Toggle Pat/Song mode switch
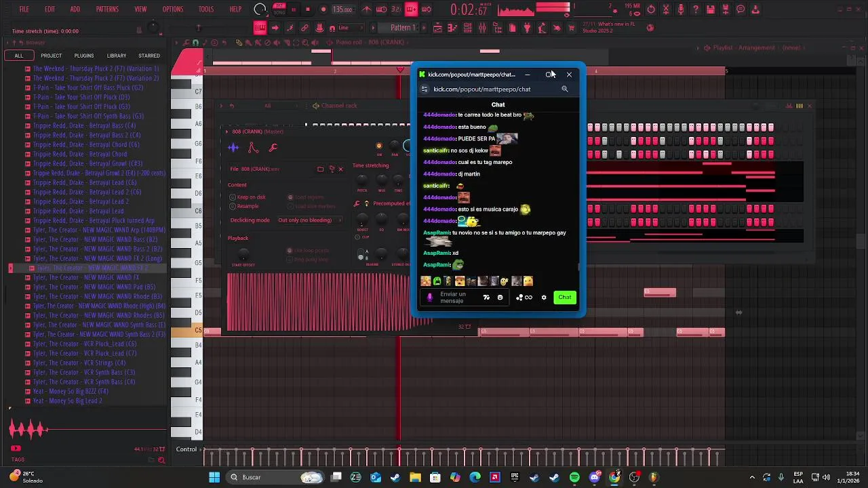 [278, 9]
